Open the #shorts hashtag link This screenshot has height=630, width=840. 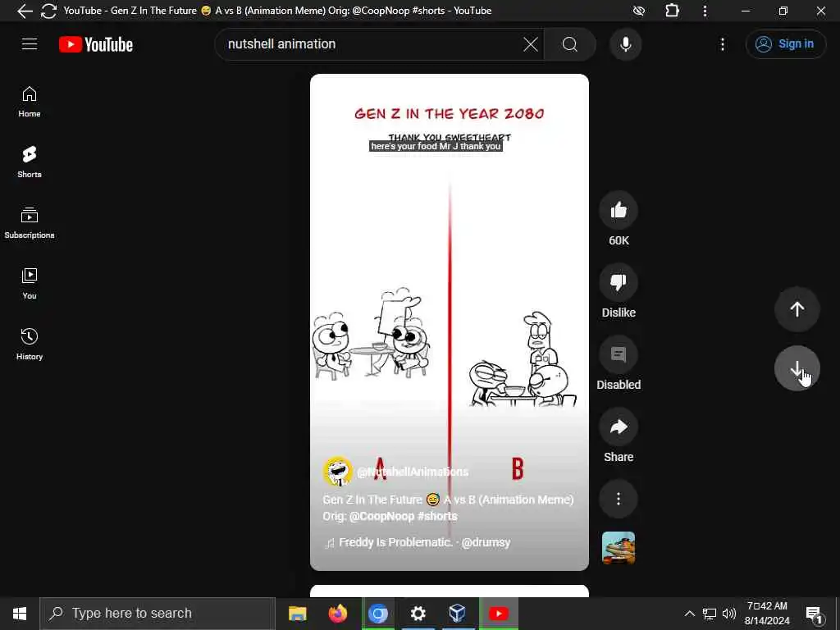click(x=437, y=517)
